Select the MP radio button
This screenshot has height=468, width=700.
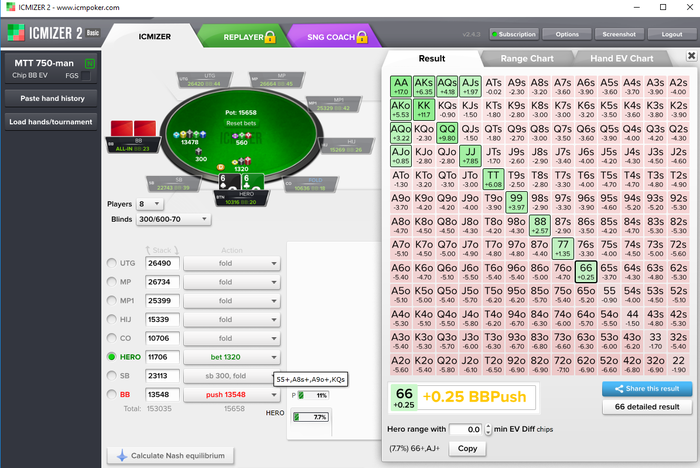[112, 282]
